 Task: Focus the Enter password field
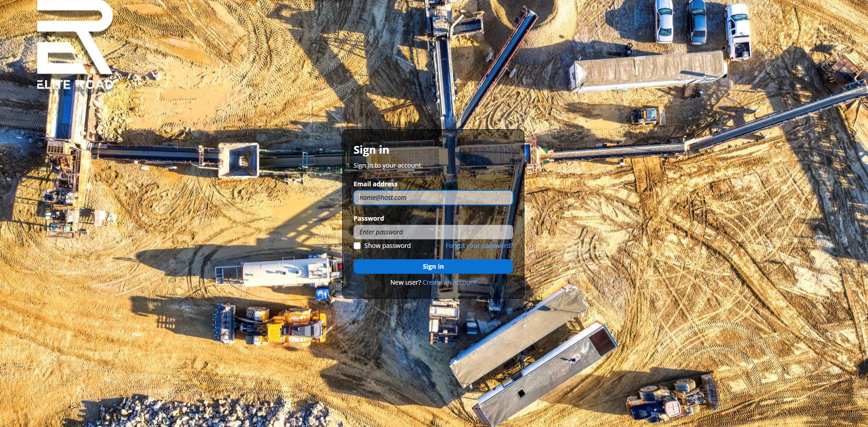(x=433, y=232)
